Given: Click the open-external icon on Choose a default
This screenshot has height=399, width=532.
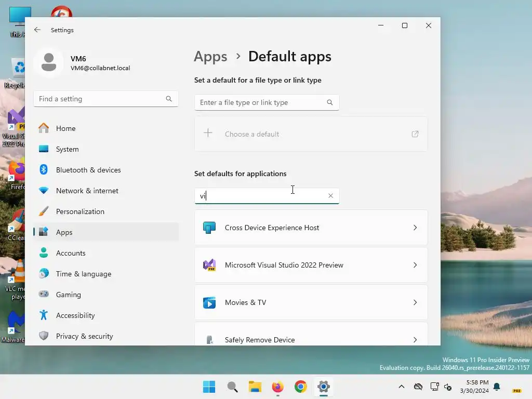Looking at the screenshot, I should 415,134.
